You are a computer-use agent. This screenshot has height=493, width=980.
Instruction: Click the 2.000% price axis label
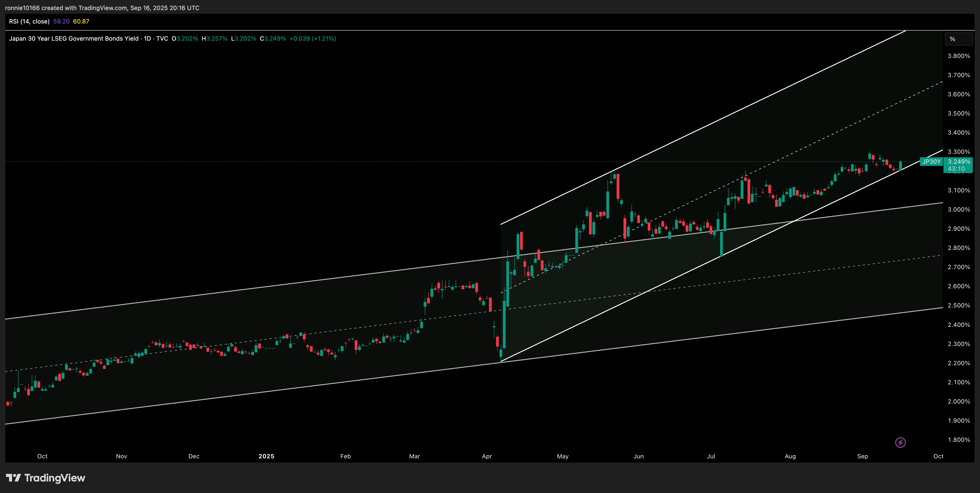(959, 401)
